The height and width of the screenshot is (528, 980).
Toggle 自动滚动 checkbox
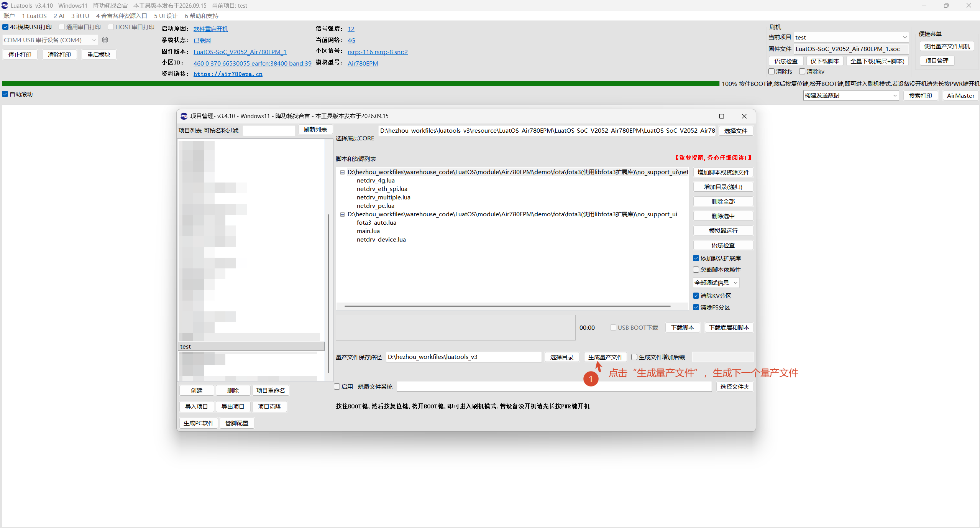click(5, 94)
